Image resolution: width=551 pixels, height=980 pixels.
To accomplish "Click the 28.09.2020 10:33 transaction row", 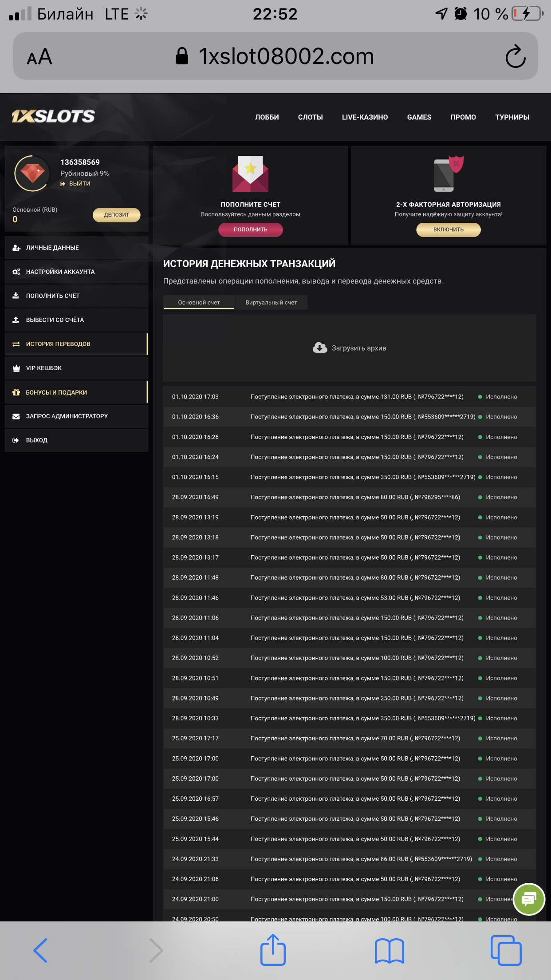I will click(x=350, y=718).
